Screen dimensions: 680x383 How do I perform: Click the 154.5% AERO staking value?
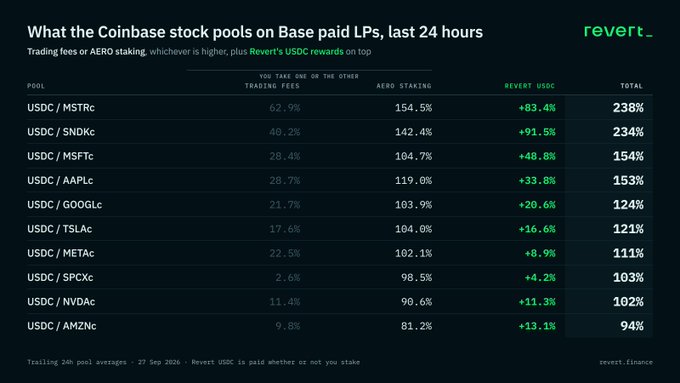pos(413,108)
